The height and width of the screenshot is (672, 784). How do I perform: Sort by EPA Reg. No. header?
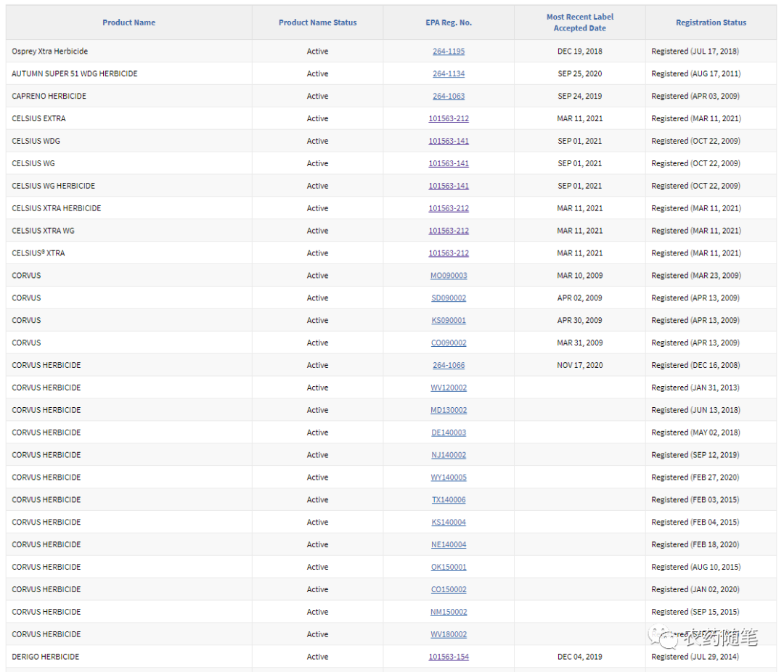pyautogui.click(x=449, y=22)
